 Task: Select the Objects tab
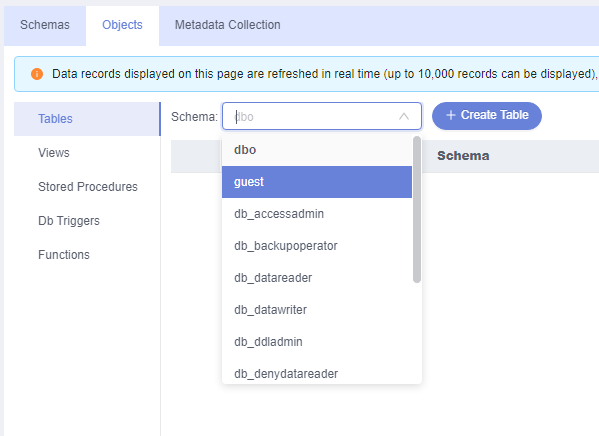click(122, 25)
